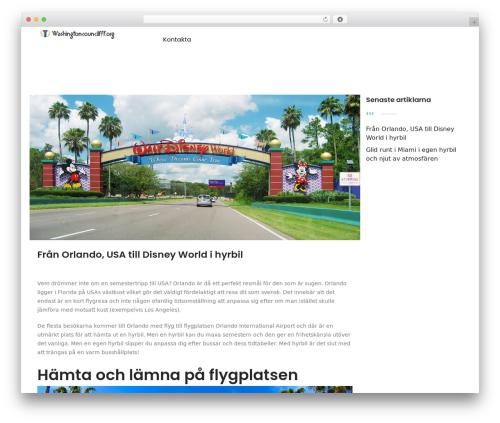This screenshot has width=500, height=423.
Task: Open sidebar link Från Orlando, USA till Disney World
Action: (410, 133)
